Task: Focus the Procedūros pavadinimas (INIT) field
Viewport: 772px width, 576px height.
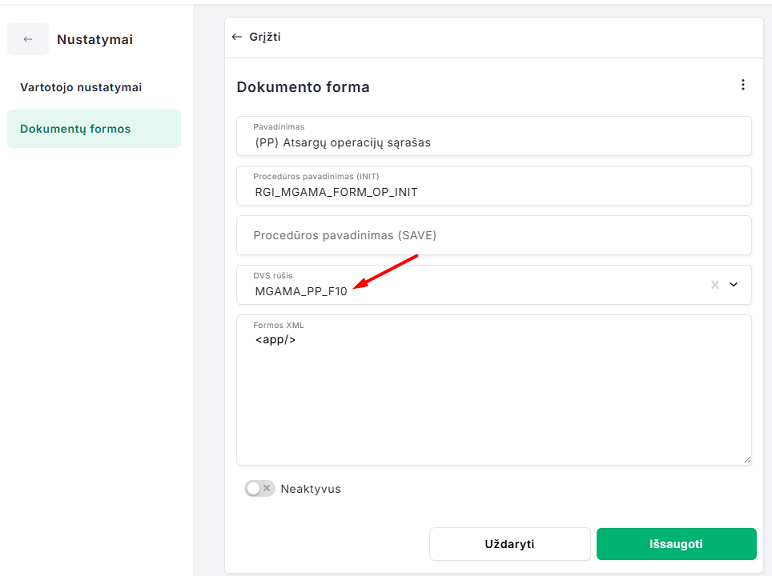Action: coord(494,191)
